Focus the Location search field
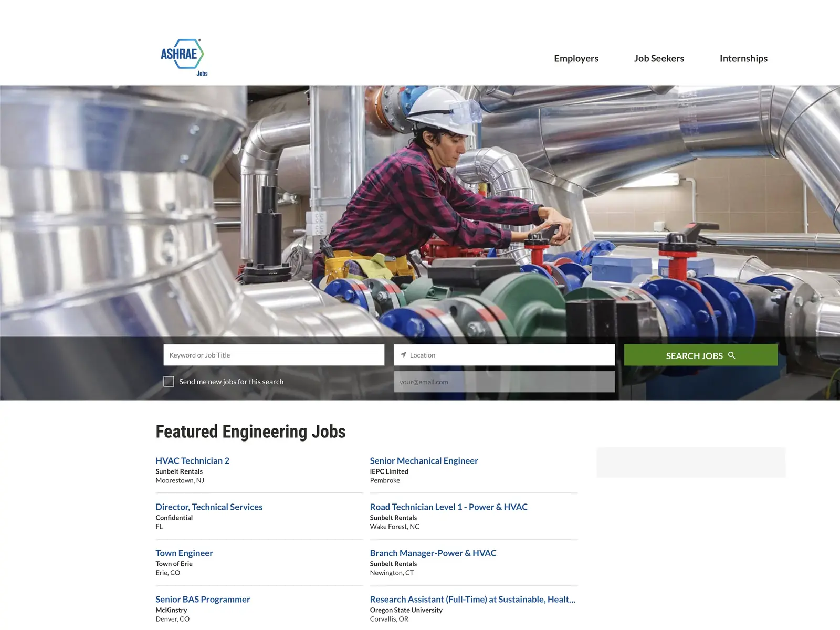 504,355
